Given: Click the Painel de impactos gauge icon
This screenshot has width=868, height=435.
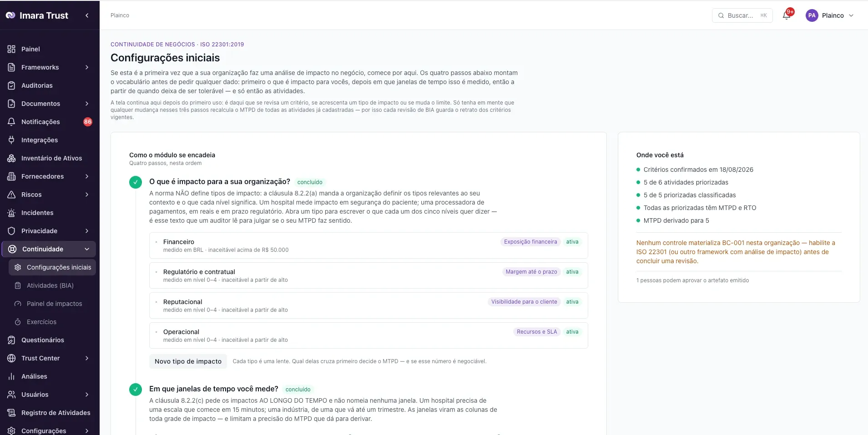Looking at the screenshot, I should point(18,304).
